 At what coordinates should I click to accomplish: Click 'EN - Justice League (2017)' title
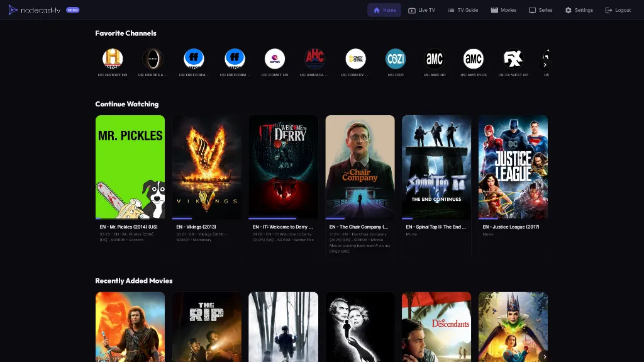pyautogui.click(x=511, y=227)
